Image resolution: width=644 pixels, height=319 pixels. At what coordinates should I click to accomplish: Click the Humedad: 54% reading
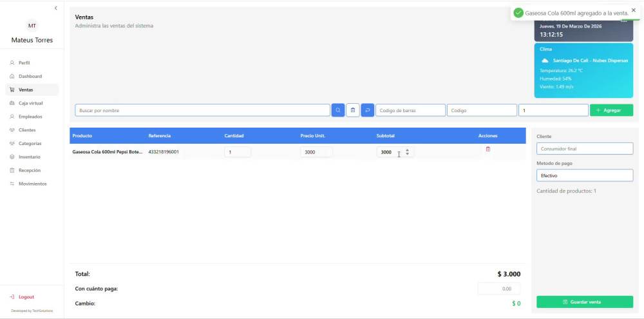[555, 79]
